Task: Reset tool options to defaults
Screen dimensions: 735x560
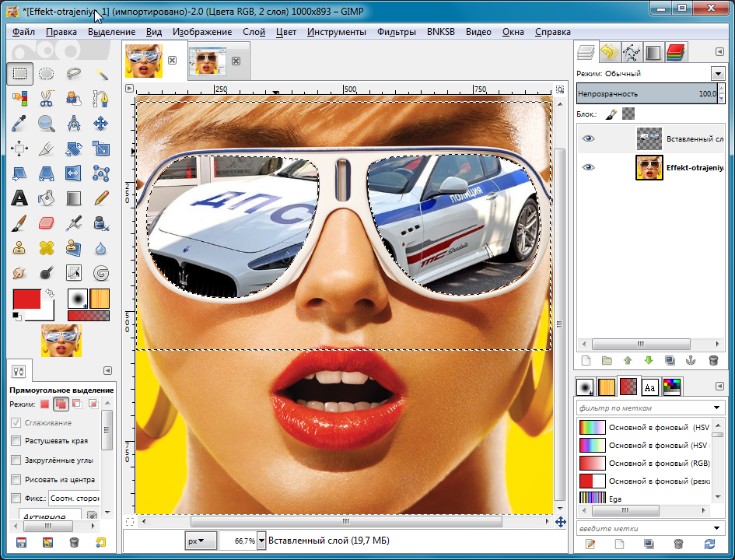Action: coord(101,543)
